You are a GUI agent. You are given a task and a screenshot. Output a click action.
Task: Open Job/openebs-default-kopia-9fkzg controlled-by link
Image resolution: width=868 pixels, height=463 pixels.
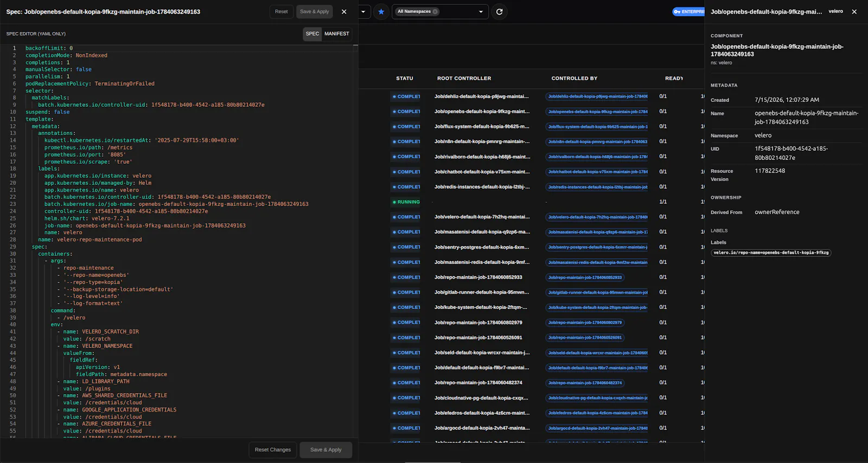(597, 112)
